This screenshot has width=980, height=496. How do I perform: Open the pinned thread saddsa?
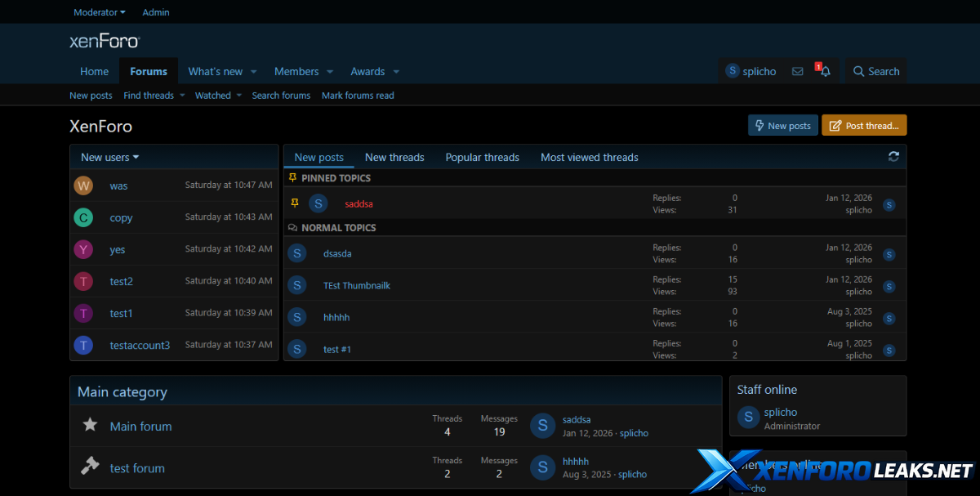(359, 204)
